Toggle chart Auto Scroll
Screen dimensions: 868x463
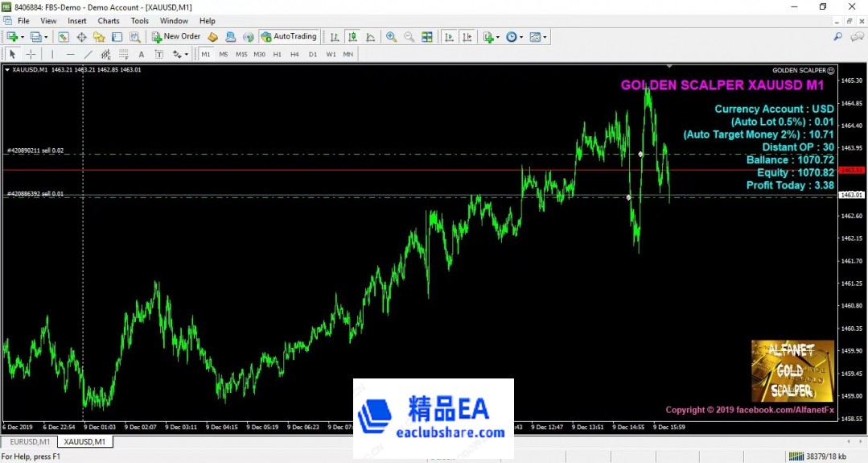tap(449, 37)
